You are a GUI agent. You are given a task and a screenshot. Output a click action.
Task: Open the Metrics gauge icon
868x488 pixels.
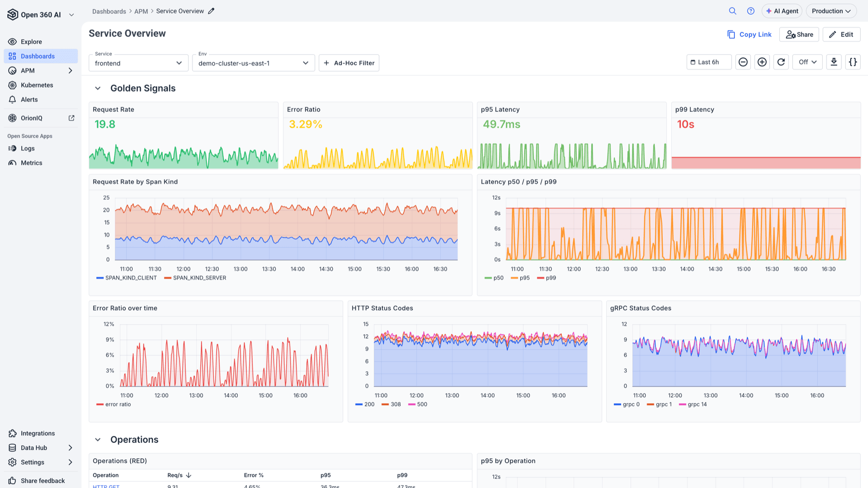click(13, 163)
